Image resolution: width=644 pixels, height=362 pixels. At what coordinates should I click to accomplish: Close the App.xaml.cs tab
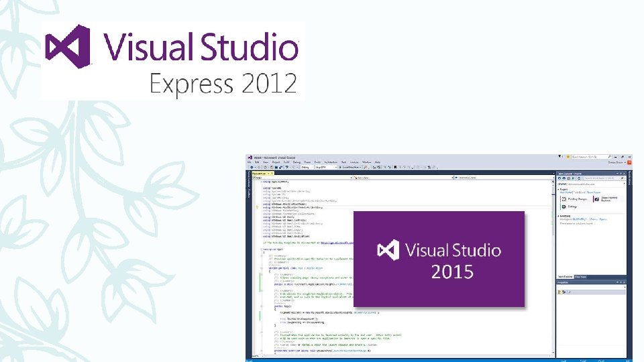click(272, 174)
